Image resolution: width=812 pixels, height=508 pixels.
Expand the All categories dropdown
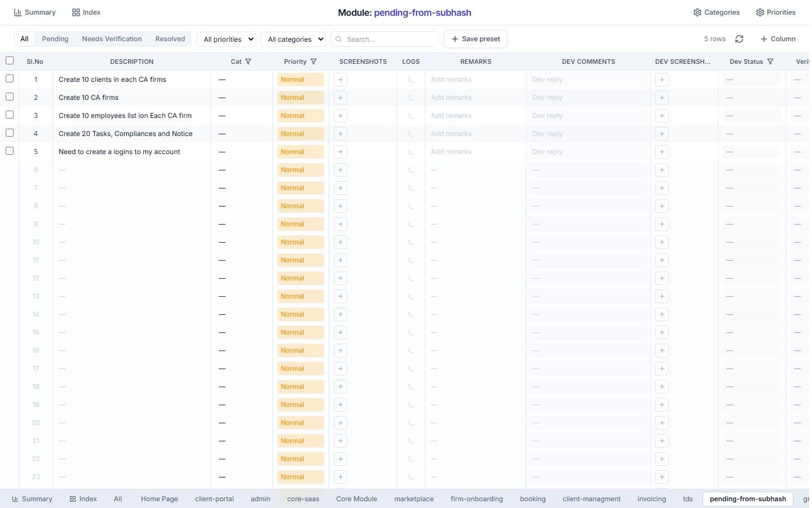[x=293, y=39]
